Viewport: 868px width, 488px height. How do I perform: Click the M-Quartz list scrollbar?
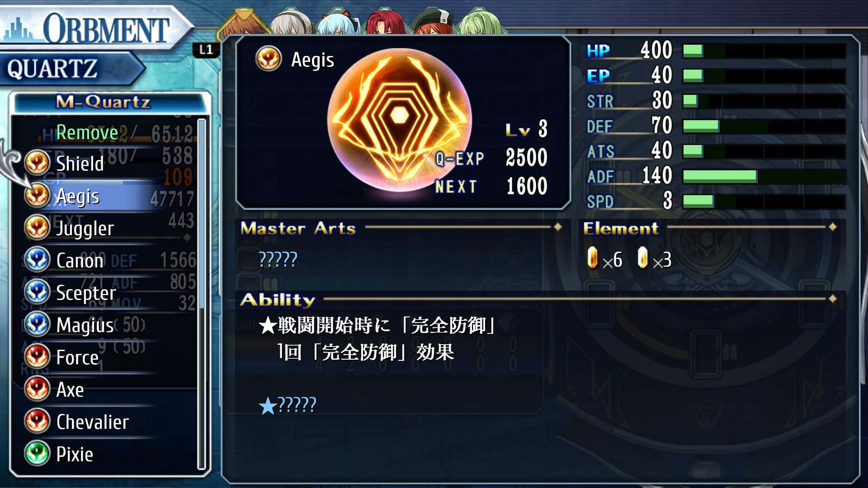202,294
